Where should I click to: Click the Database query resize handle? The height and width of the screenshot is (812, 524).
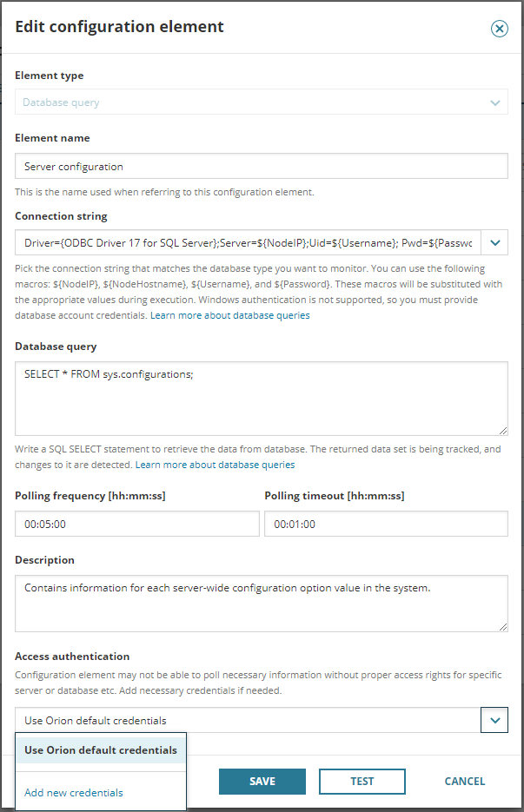503,430
